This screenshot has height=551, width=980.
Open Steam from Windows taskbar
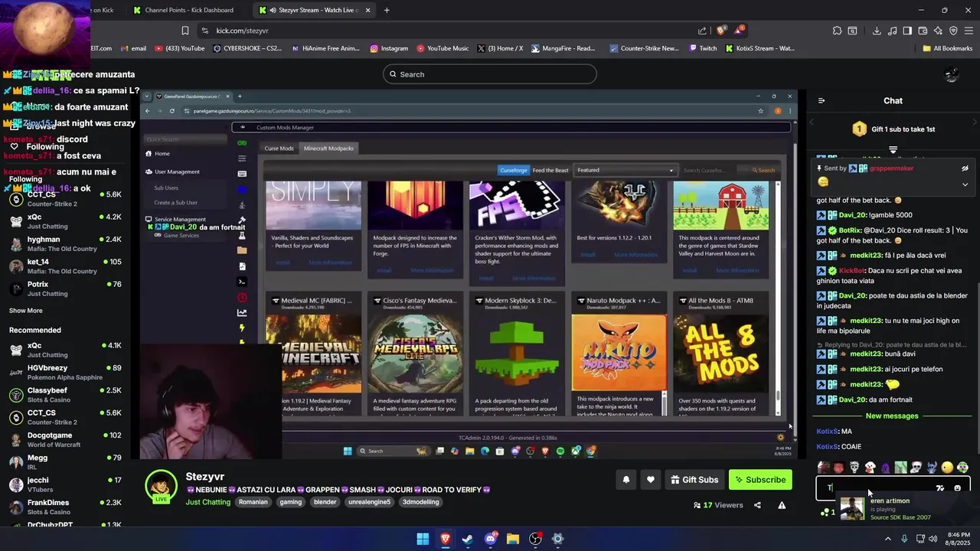coord(468,539)
